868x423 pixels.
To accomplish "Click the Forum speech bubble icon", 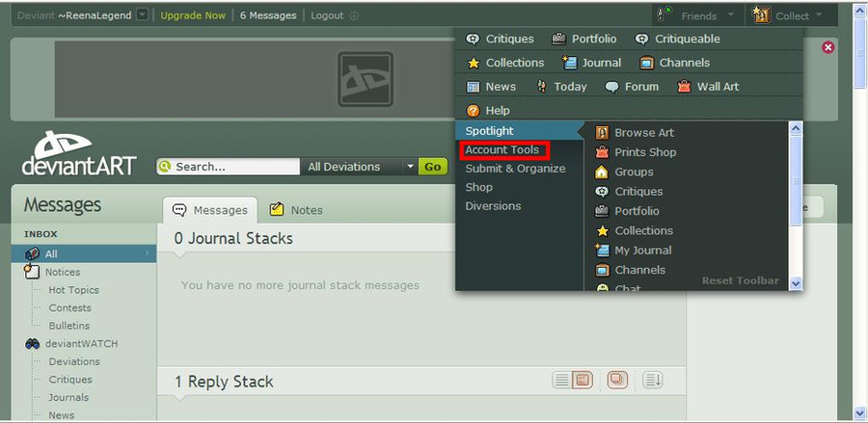I will pyautogui.click(x=611, y=87).
